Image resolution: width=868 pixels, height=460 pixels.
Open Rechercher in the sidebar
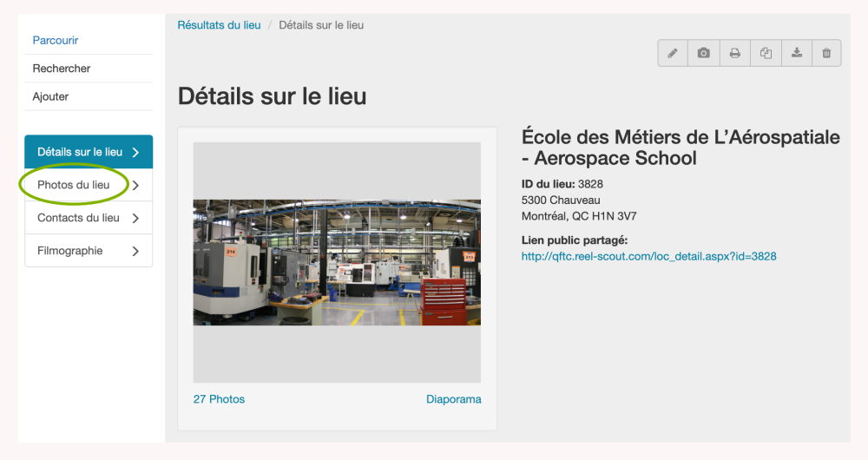(62, 69)
